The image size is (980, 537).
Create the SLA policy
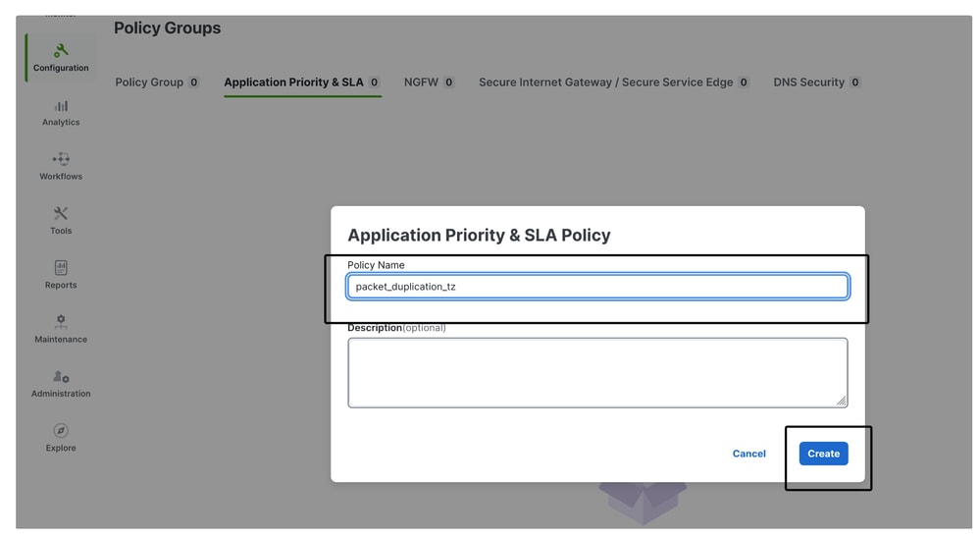(823, 454)
